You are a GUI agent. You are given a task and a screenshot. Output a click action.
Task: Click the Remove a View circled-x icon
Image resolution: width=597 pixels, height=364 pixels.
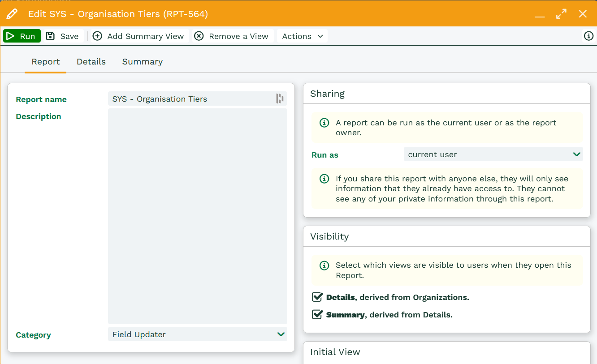pos(199,36)
